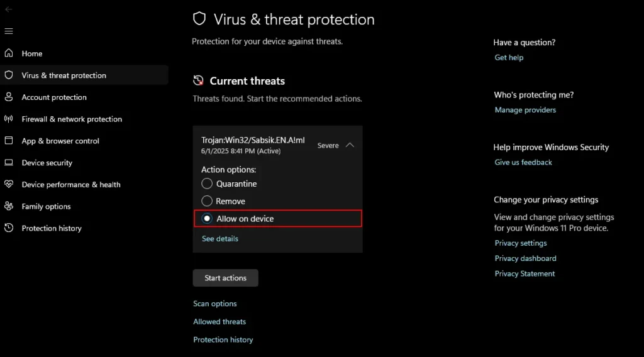Select the Quarantine radio button
644x357 pixels.
click(x=207, y=184)
